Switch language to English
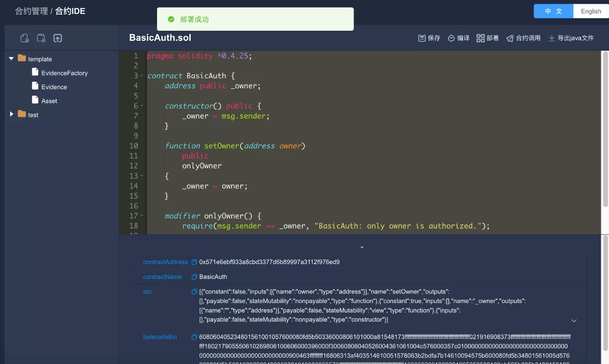Image resolution: width=609 pixels, height=364 pixels. pos(591,11)
